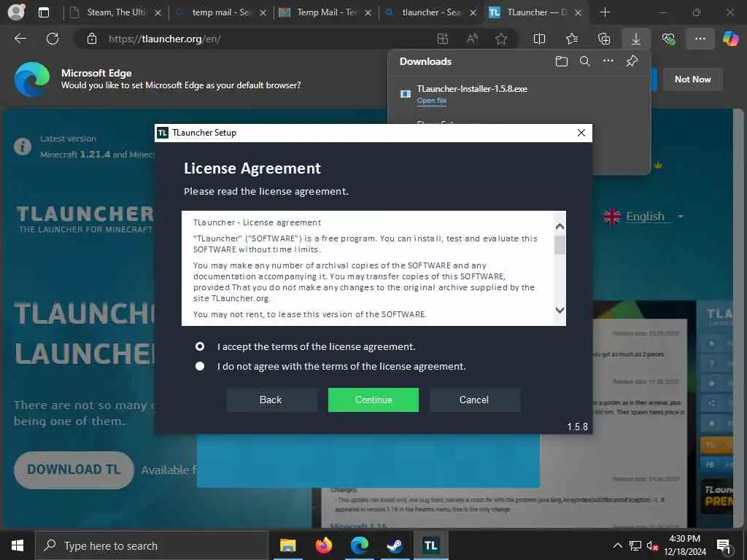Open Edge Settings and more menu
The width and height of the screenshot is (747, 560).
[700, 39]
